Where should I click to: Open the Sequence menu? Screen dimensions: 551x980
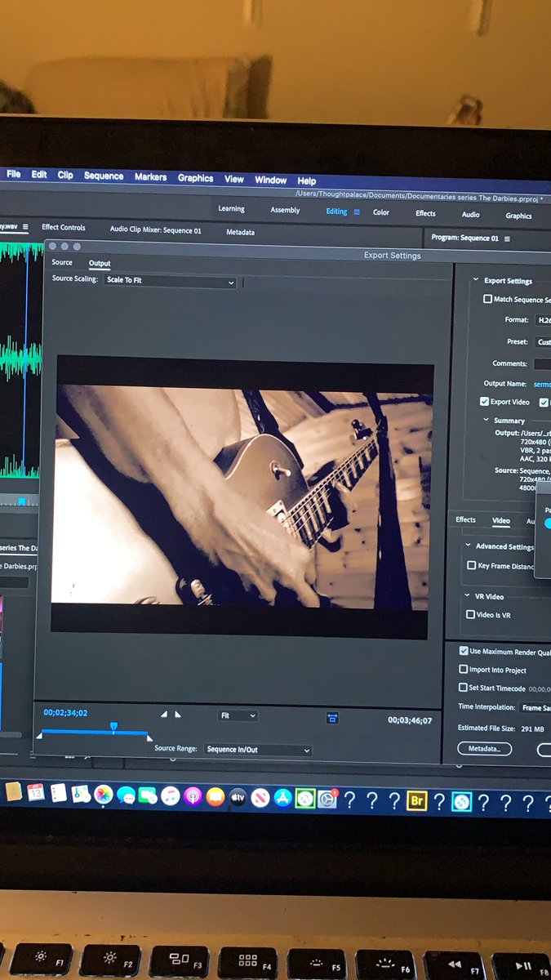[x=104, y=176]
